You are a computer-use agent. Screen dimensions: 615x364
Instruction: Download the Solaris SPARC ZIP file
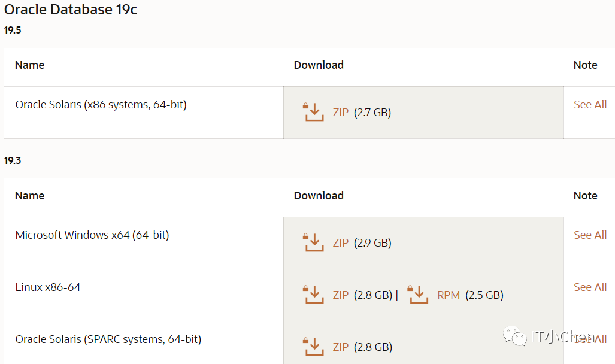(x=341, y=347)
